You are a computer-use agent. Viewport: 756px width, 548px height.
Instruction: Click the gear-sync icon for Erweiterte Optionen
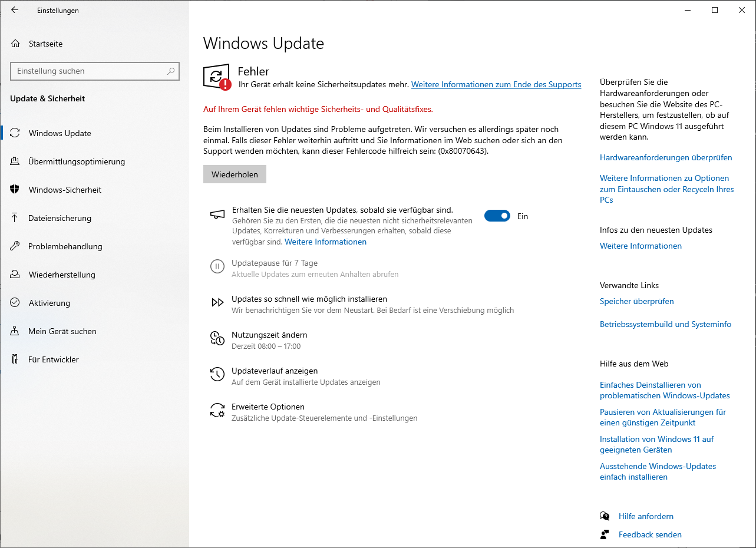(217, 410)
